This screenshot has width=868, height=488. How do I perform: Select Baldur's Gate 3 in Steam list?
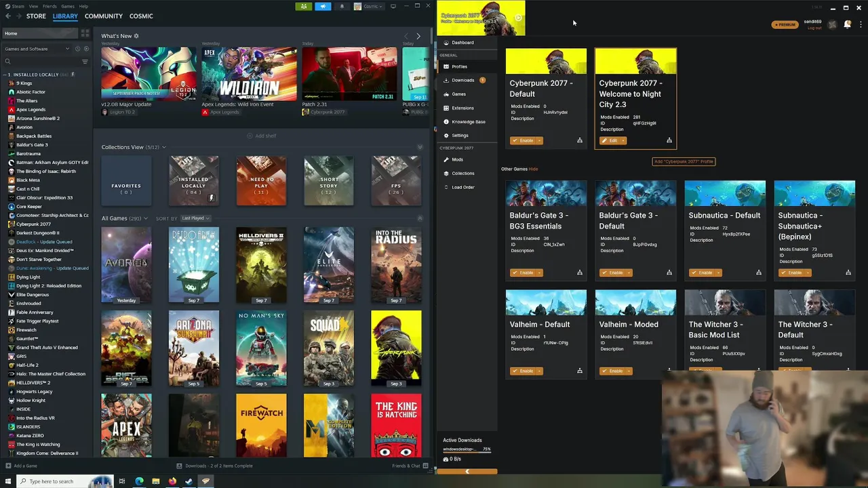(32, 145)
